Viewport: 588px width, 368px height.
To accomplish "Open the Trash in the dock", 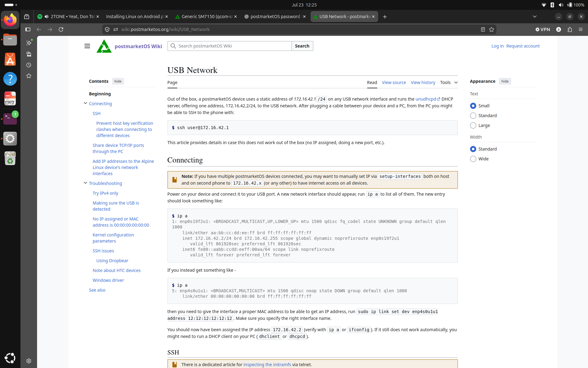I will 10,158.
